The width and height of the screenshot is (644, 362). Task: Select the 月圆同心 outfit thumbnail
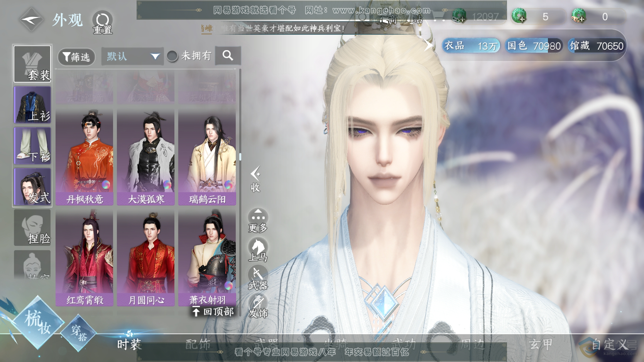146,258
